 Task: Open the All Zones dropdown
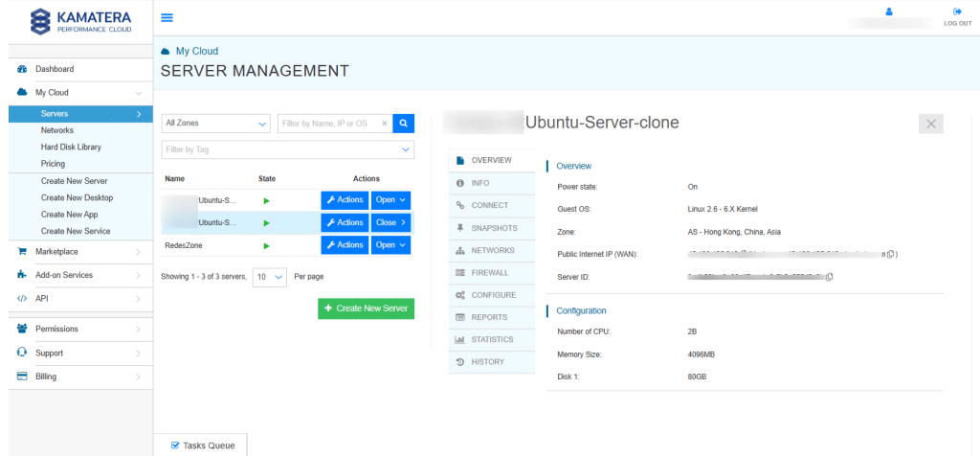tap(215, 124)
